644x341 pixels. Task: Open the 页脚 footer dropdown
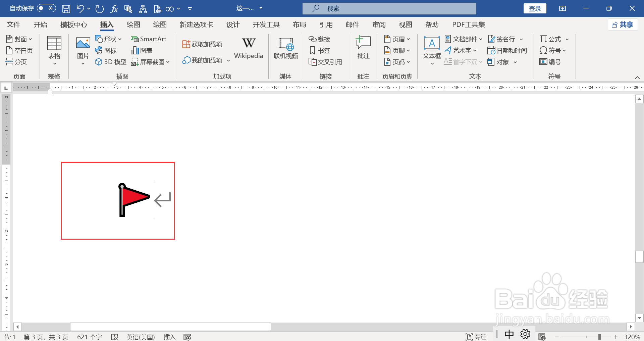pos(397,51)
